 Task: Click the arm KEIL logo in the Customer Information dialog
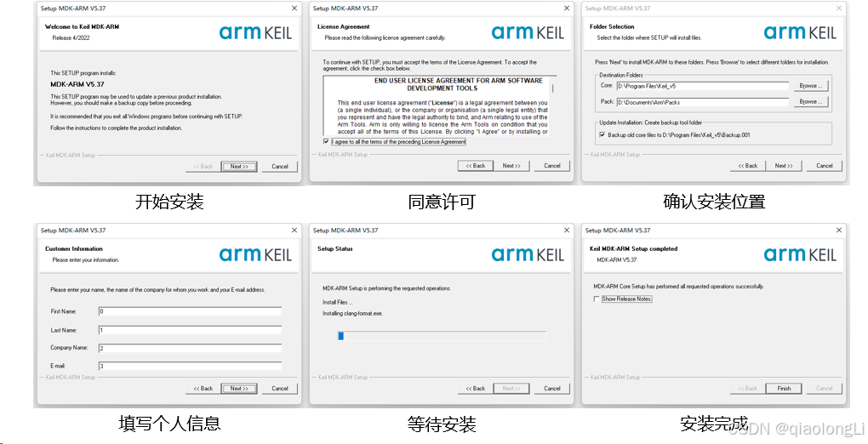click(x=255, y=254)
